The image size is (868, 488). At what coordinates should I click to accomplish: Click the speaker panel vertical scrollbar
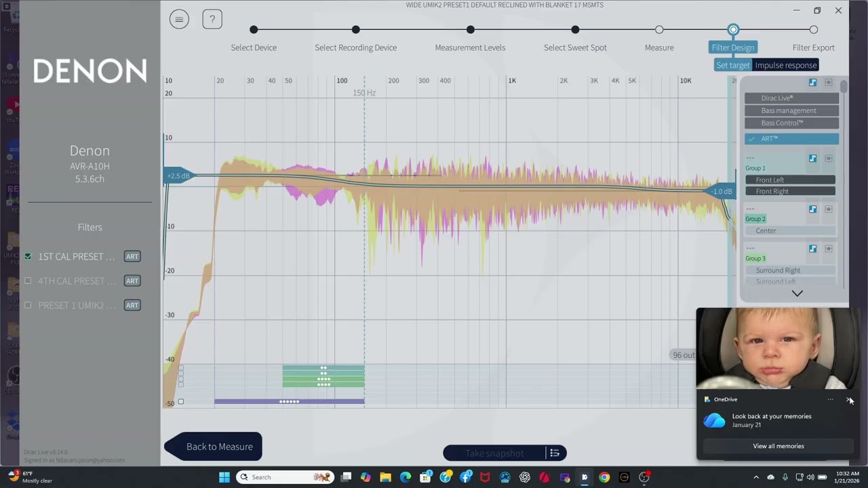(844, 87)
